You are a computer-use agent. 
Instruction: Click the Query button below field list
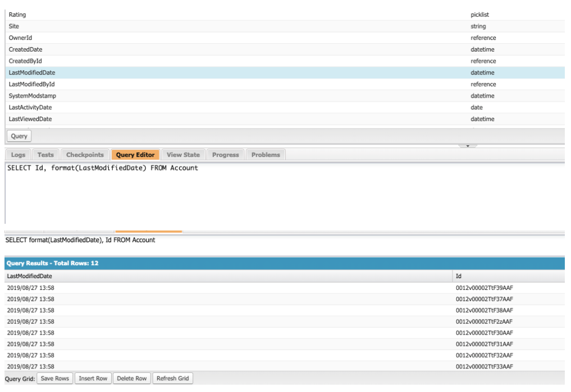[19, 136]
